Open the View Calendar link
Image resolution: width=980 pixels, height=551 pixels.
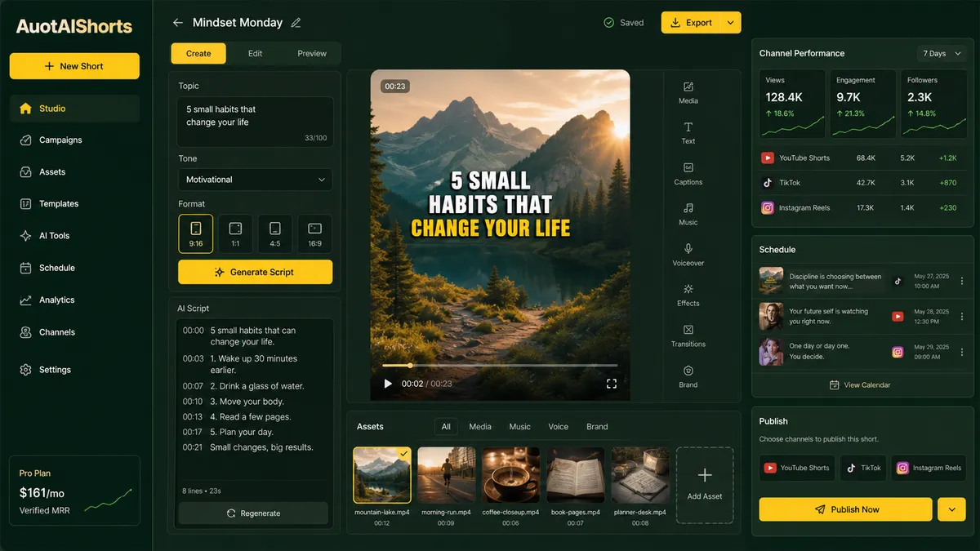[859, 384]
